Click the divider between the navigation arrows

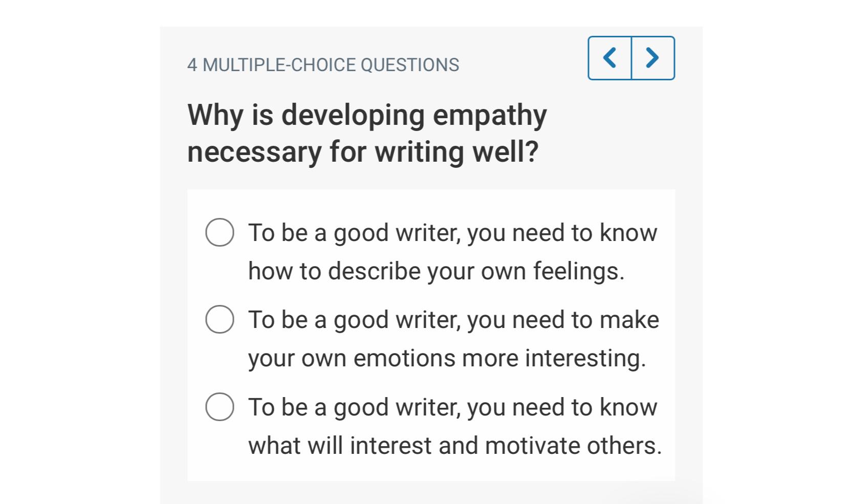click(x=631, y=57)
